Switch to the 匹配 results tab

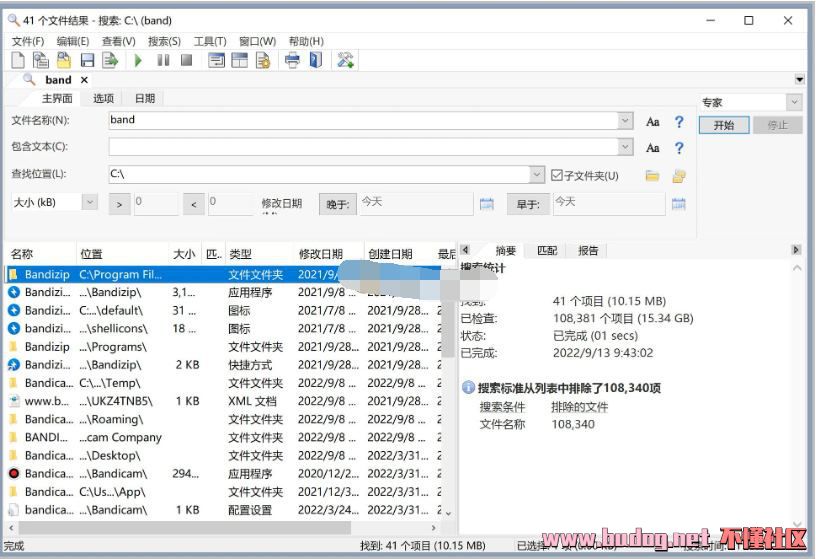(547, 251)
